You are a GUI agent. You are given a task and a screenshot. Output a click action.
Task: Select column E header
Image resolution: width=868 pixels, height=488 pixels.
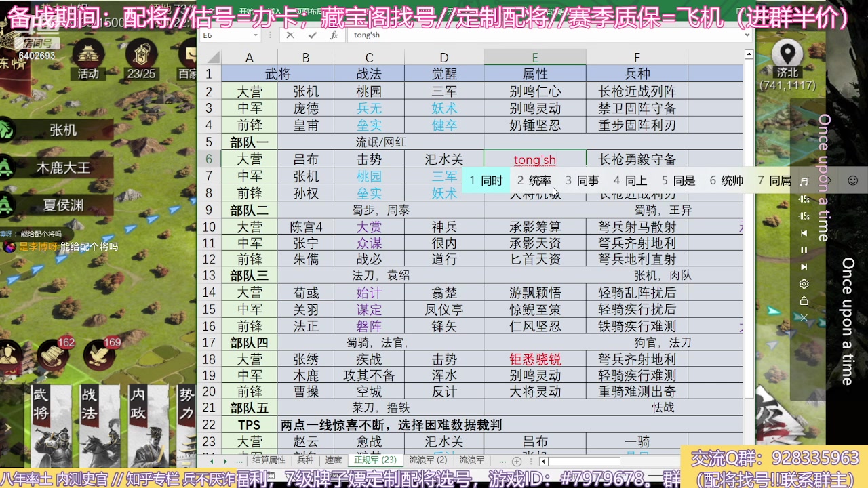[534, 58]
